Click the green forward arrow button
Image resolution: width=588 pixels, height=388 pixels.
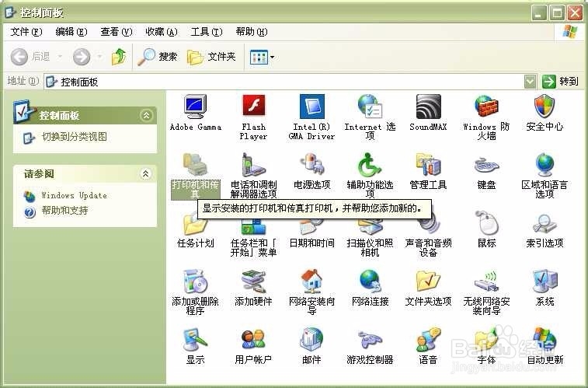pyautogui.click(x=82, y=57)
